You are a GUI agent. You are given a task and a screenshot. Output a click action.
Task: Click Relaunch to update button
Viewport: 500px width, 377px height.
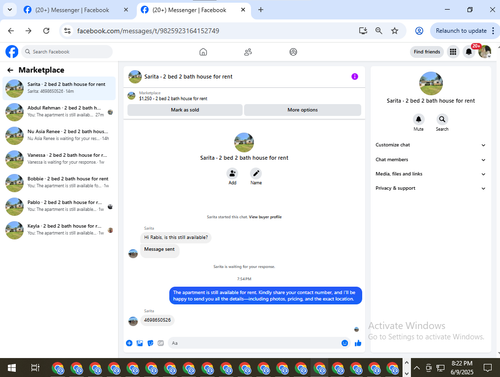461,31
